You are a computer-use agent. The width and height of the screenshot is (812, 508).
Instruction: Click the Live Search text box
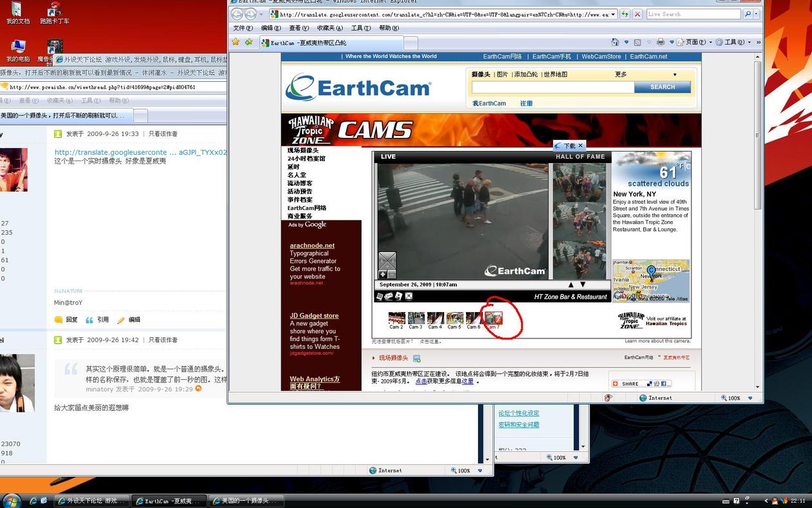(x=693, y=14)
